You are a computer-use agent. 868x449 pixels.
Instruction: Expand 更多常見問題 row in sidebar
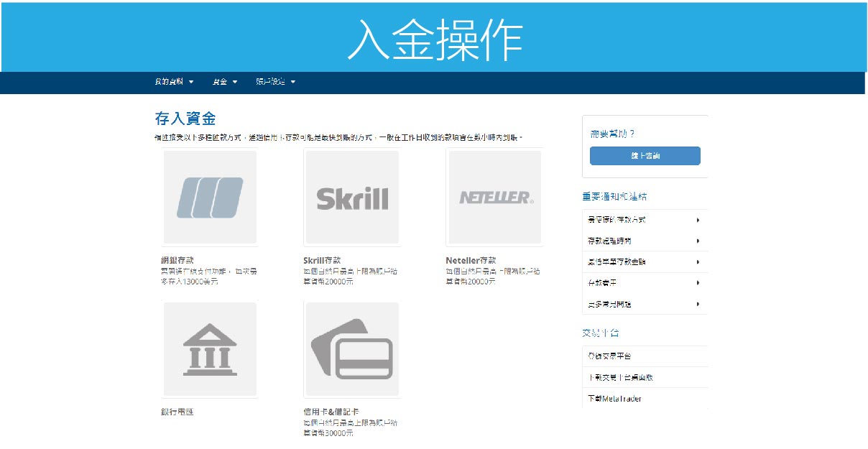coord(645,305)
